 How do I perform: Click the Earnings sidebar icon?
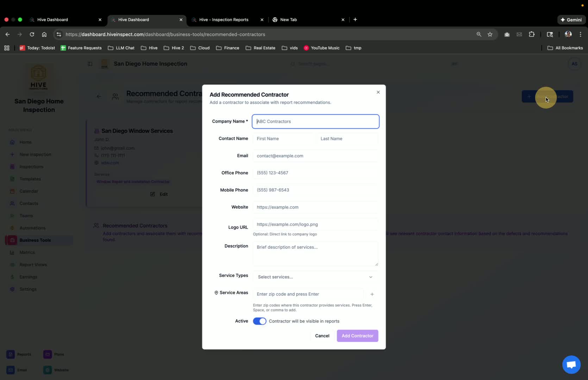click(x=12, y=277)
